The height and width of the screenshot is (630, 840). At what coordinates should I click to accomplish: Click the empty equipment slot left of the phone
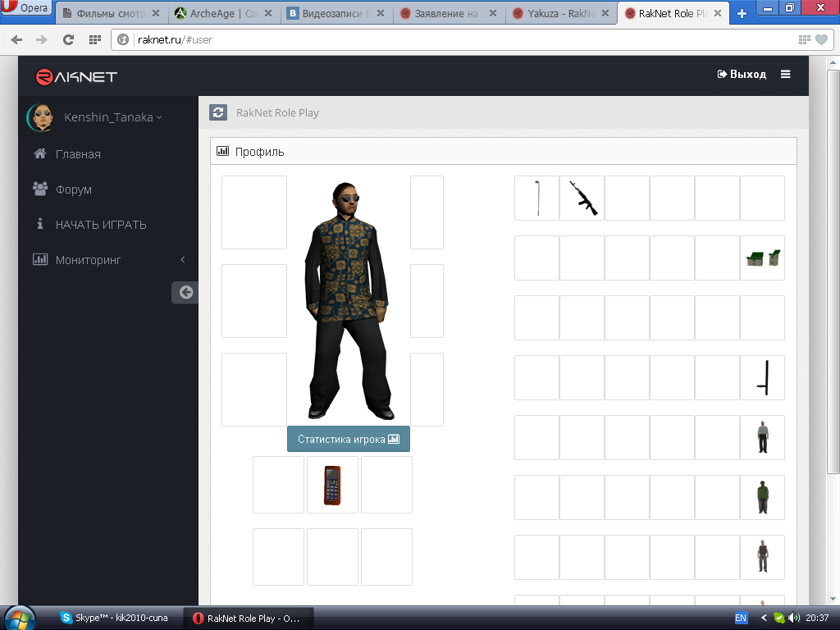(x=279, y=486)
